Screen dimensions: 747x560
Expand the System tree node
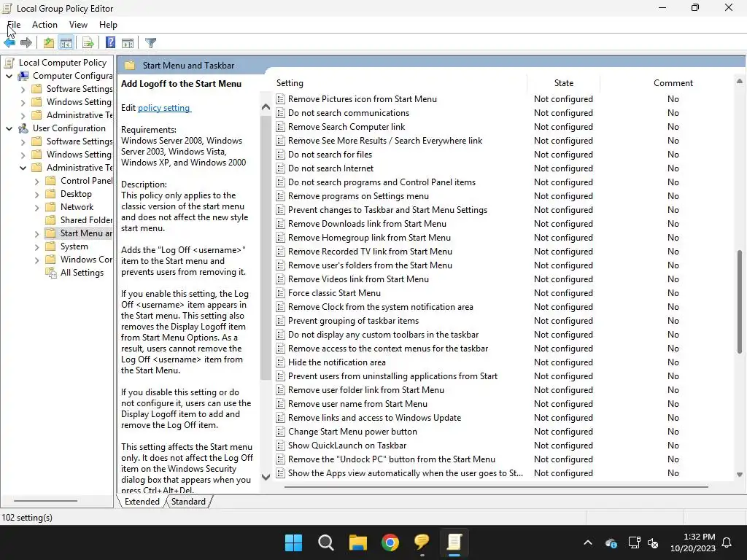(36, 246)
